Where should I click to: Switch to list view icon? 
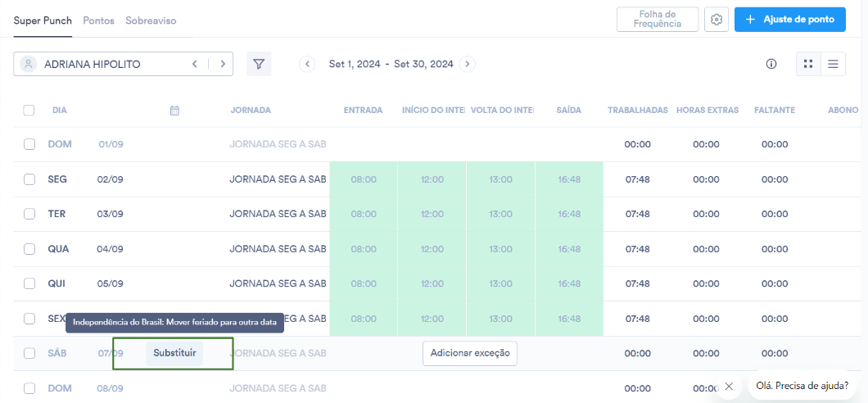[x=833, y=64]
